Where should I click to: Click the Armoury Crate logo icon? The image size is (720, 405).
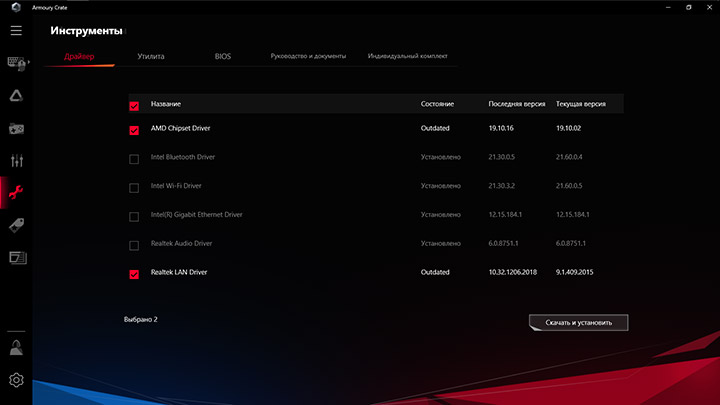click(16, 7)
